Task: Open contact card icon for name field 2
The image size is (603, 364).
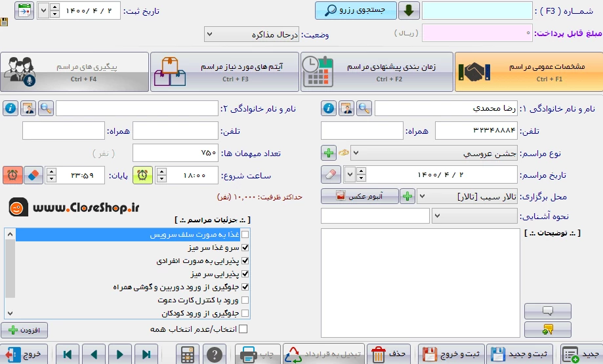Action: (x=28, y=108)
